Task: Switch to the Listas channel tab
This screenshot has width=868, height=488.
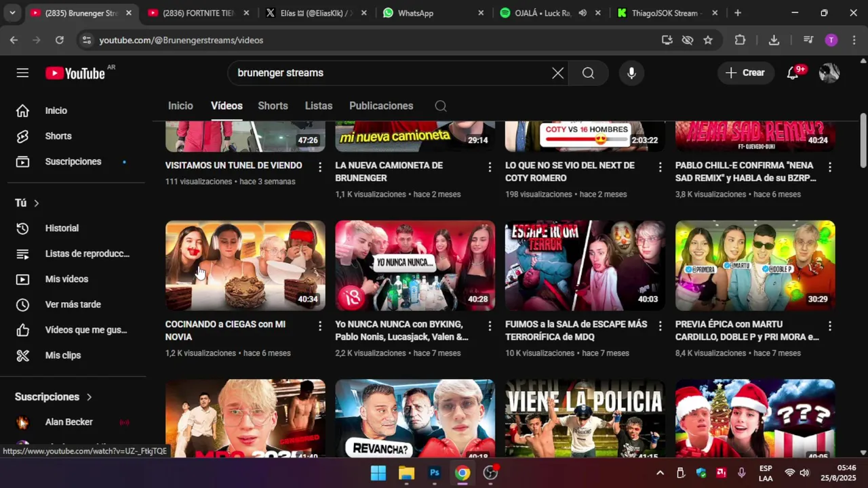Action: [319, 106]
